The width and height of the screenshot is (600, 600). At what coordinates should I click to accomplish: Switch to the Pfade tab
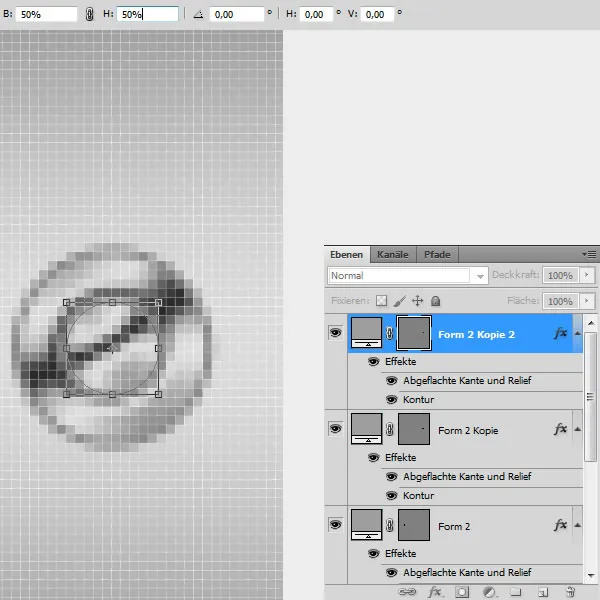point(436,255)
